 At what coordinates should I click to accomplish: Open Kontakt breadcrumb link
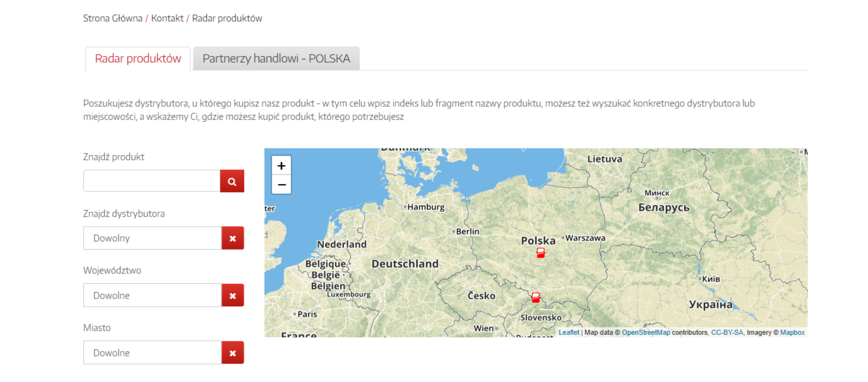click(167, 18)
